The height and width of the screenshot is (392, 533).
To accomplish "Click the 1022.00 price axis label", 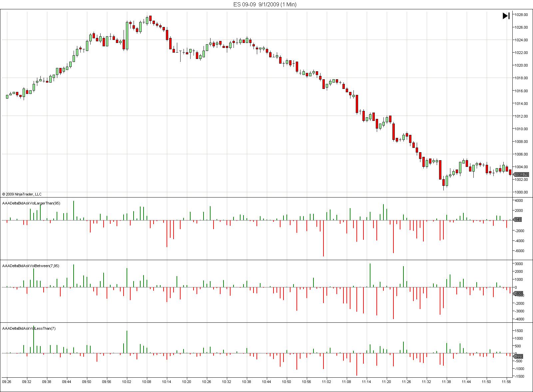I will pos(521,53).
